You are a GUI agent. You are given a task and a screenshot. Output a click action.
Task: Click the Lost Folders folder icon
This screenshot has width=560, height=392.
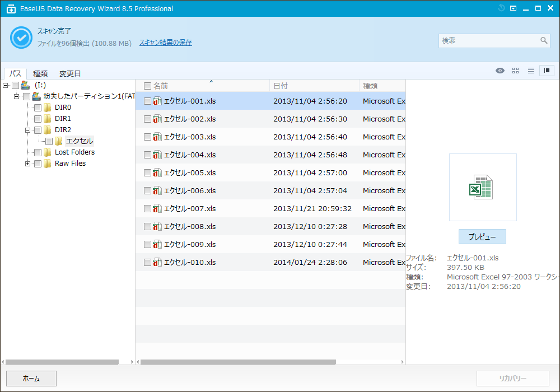point(47,152)
